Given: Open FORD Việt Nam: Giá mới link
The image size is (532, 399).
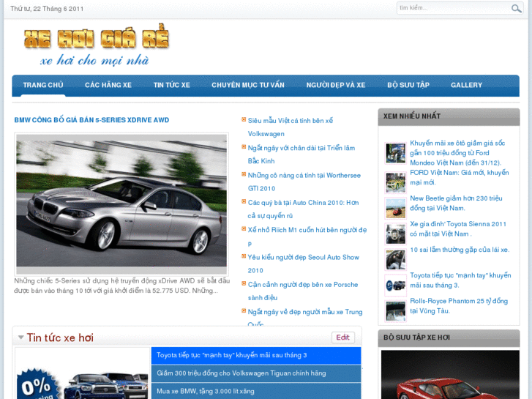Looking at the screenshot, I should pos(460,178).
